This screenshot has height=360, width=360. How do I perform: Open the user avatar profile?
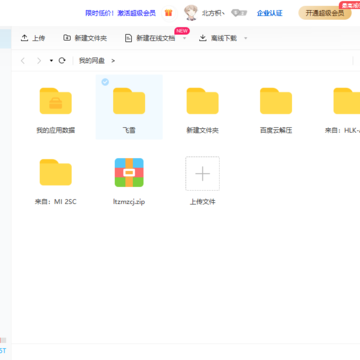[191, 13]
